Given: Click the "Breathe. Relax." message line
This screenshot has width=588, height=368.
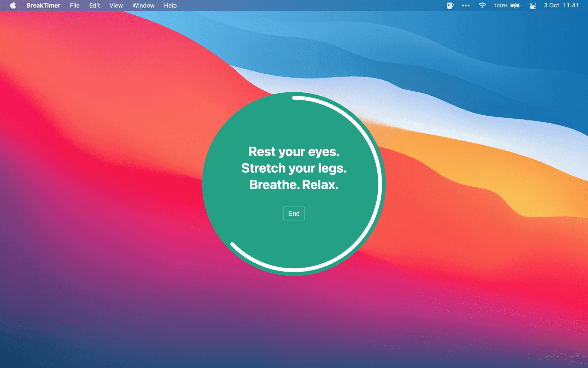Looking at the screenshot, I should 294,185.
